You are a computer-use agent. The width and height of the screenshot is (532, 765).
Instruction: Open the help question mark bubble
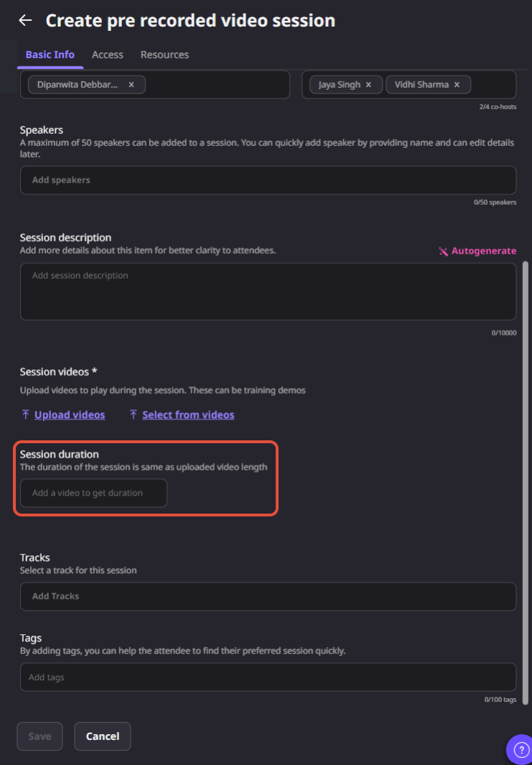(x=519, y=749)
